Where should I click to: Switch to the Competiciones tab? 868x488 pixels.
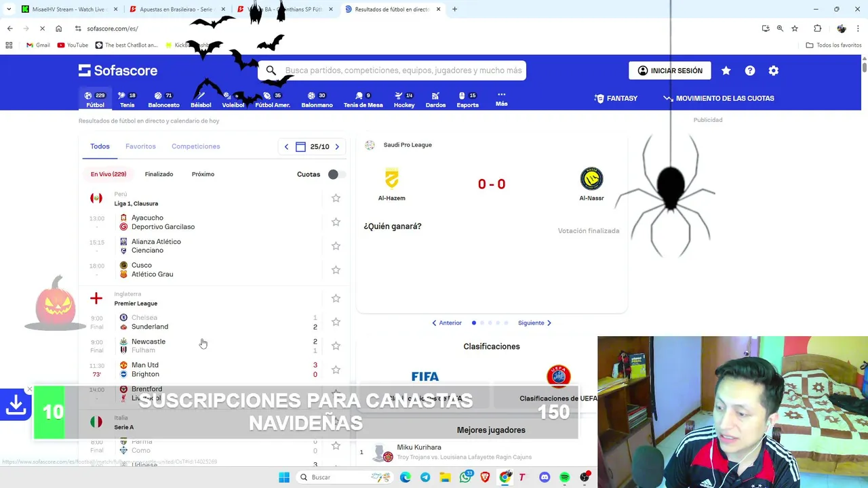click(x=195, y=146)
